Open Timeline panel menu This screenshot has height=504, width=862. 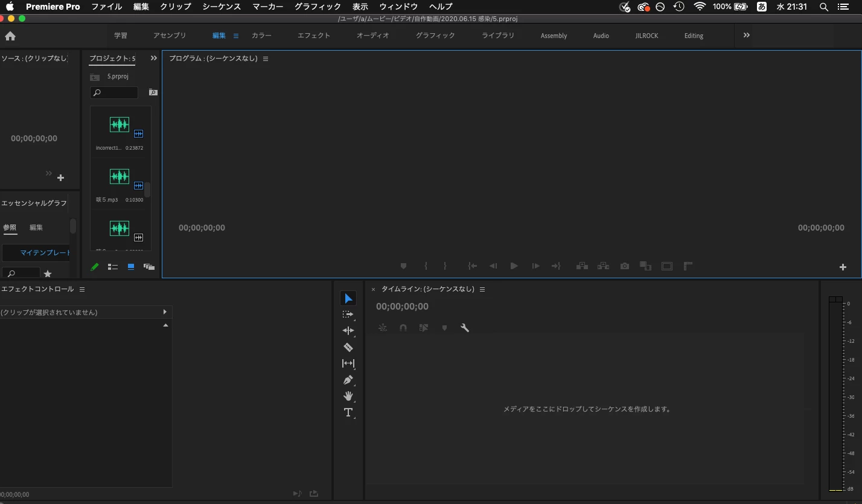tap(482, 290)
